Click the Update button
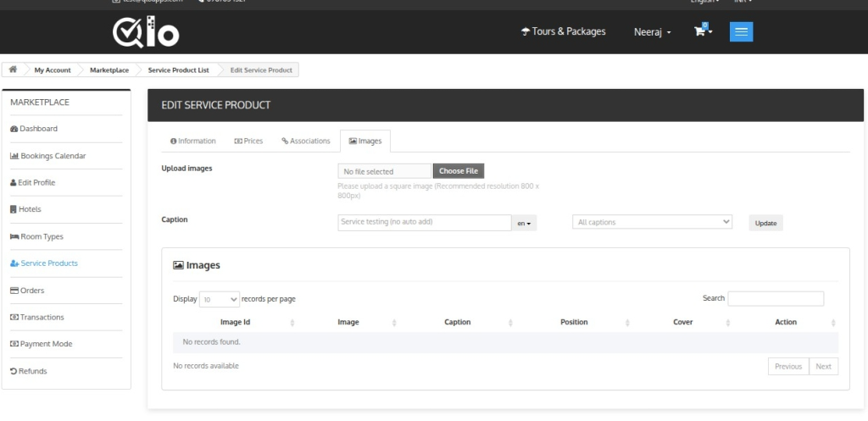The image size is (868, 421). tap(765, 223)
